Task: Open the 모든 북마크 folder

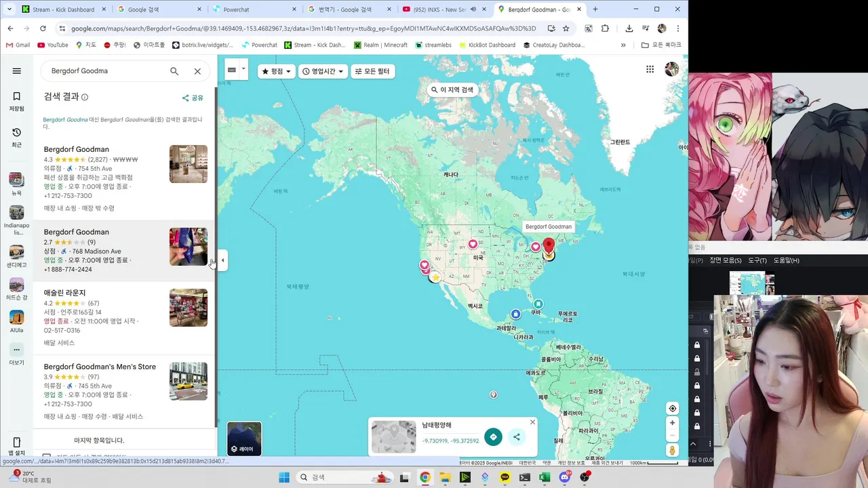Action: tap(661, 45)
